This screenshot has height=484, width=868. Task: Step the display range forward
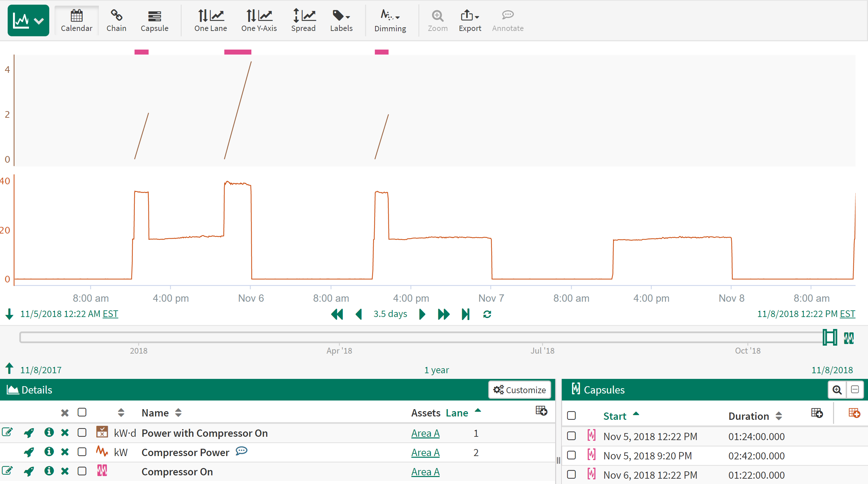click(422, 314)
